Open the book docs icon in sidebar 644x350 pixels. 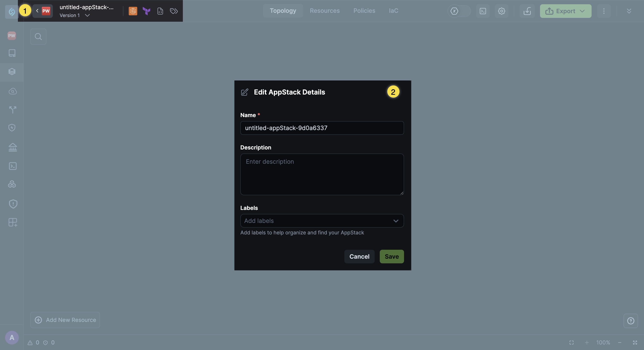pyautogui.click(x=12, y=53)
